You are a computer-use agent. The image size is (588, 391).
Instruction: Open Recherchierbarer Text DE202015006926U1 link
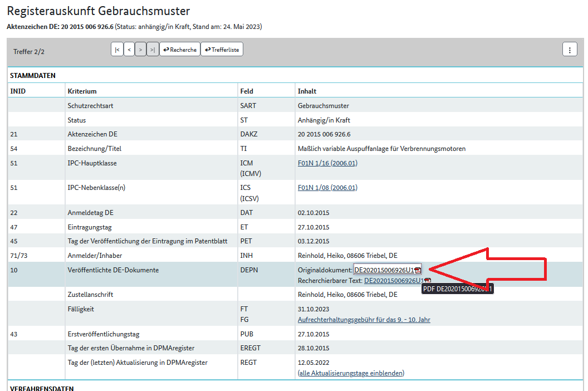[394, 281]
